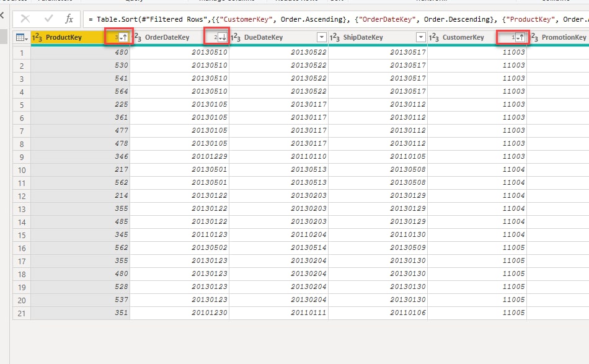Click DueDateKey cell 20110110 in row 9
589x364 pixels.
[x=279, y=156]
